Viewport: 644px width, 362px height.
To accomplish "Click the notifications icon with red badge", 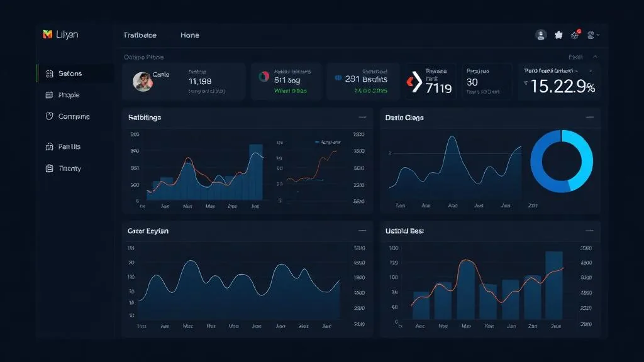I will pyautogui.click(x=576, y=35).
